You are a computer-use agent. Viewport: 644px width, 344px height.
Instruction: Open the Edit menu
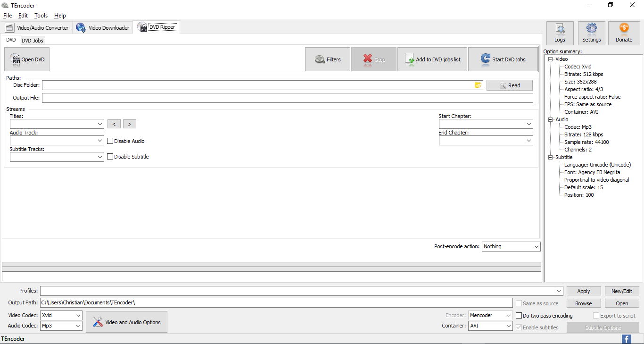point(23,16)
